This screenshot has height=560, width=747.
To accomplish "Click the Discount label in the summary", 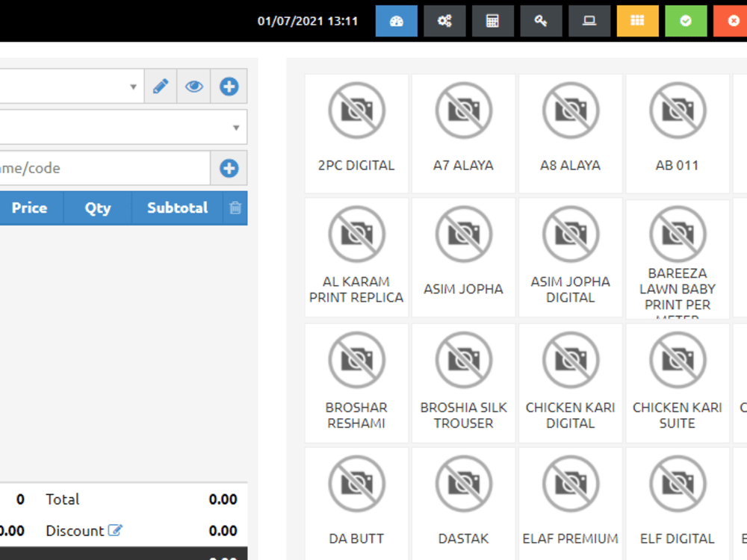I will point(75,530).
